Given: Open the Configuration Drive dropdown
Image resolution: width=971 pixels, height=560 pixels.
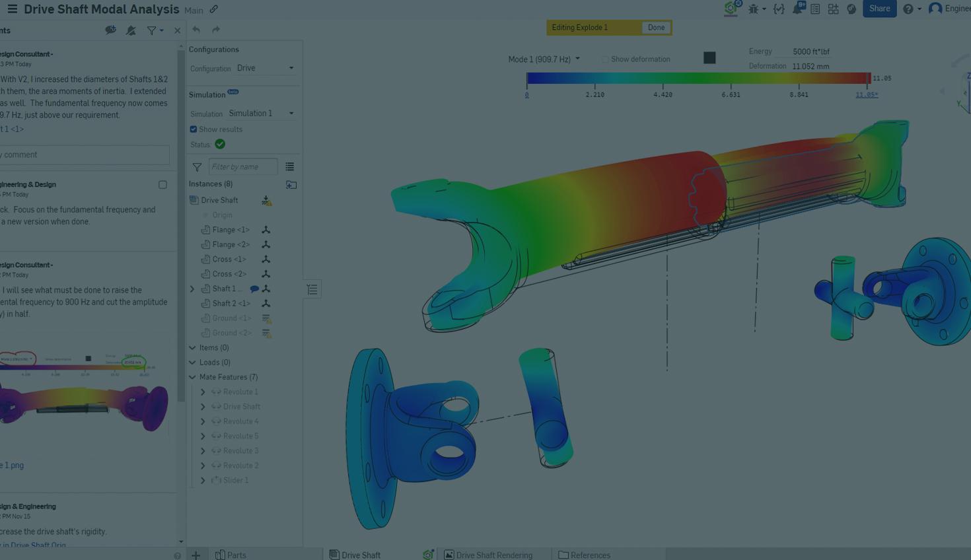Looking at the screenshot, I should coord(265,68).
